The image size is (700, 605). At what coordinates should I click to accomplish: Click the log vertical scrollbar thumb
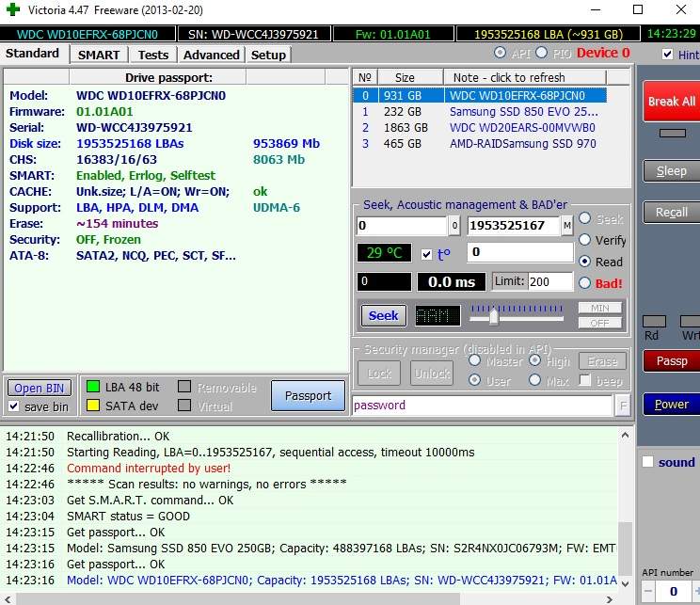pyautogui.click(x=625, y=549)
